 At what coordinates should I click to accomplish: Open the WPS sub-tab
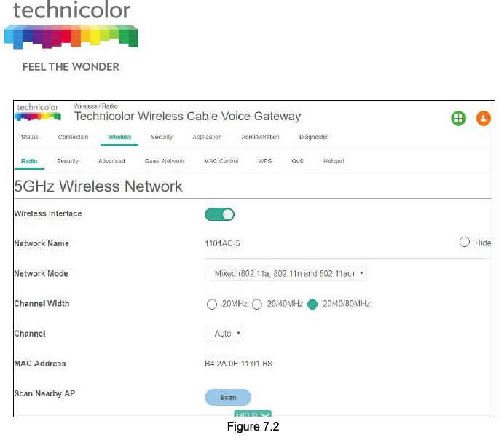coord(265,161)
